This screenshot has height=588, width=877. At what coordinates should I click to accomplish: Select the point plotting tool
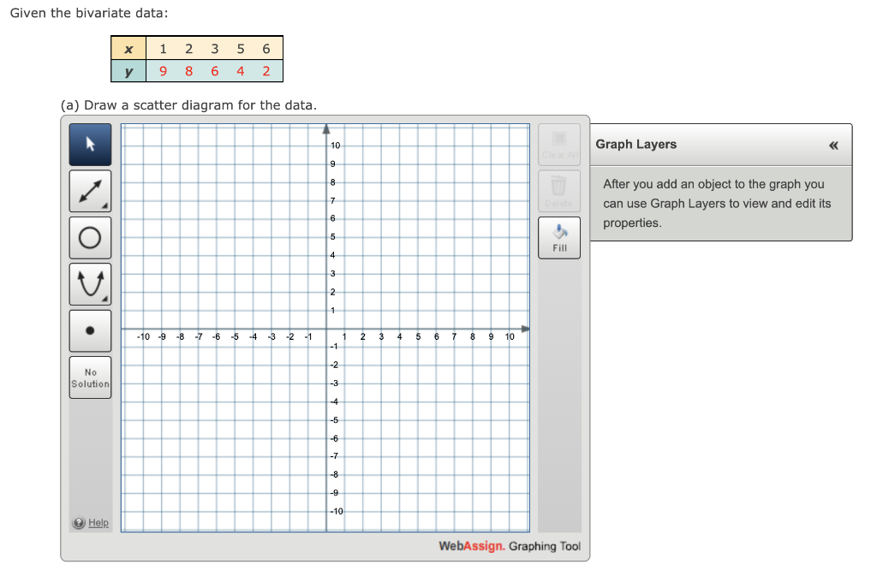(90, 330)
